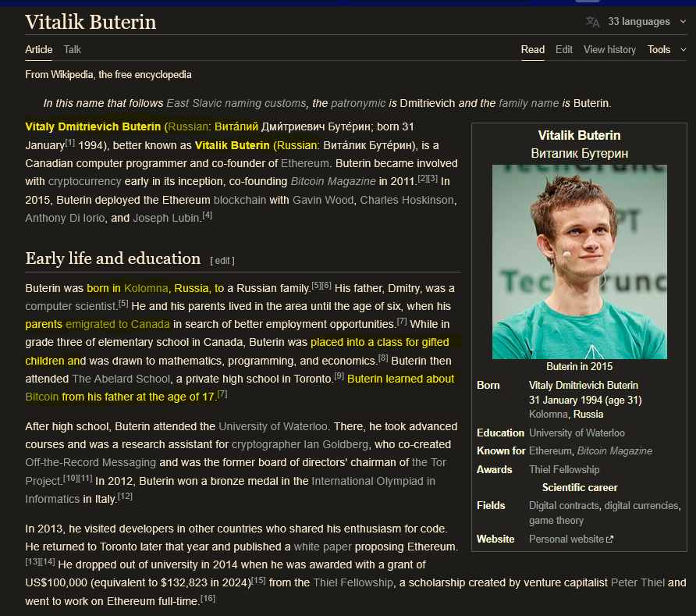696x616 pixels.
Task: Open the Ian Goldberg link
Action: [336, 444]
